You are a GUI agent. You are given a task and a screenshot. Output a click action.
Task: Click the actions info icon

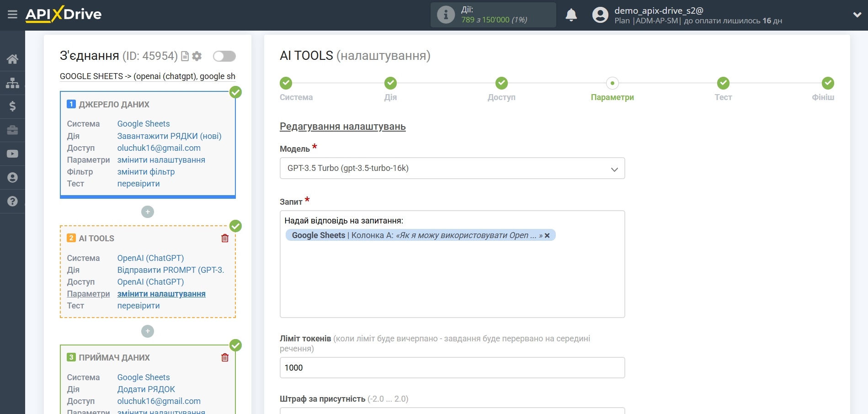446,15
